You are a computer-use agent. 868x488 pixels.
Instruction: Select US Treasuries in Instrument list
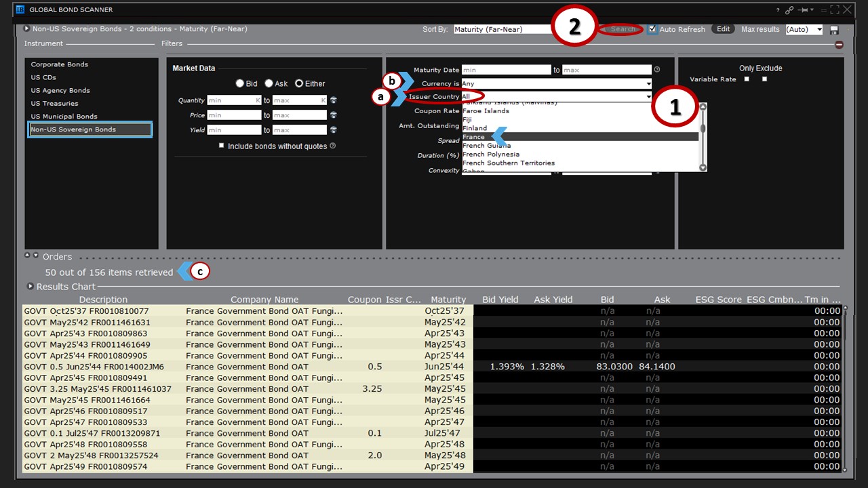(54, 104)
